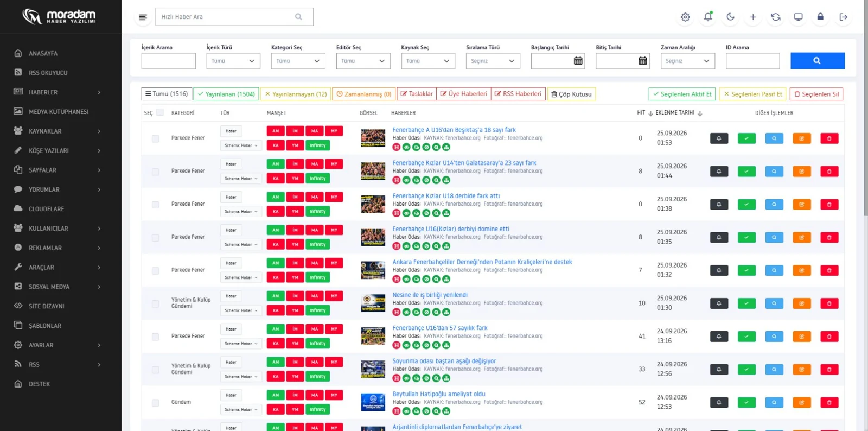
Task: Toggle the sidebar with the hamburger icon
Action: [x=143, y=17]
